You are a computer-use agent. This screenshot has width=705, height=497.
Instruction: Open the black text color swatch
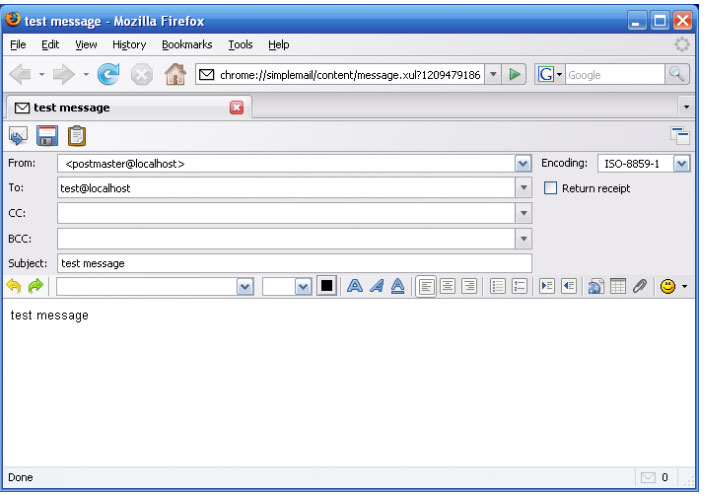[327, 286]
